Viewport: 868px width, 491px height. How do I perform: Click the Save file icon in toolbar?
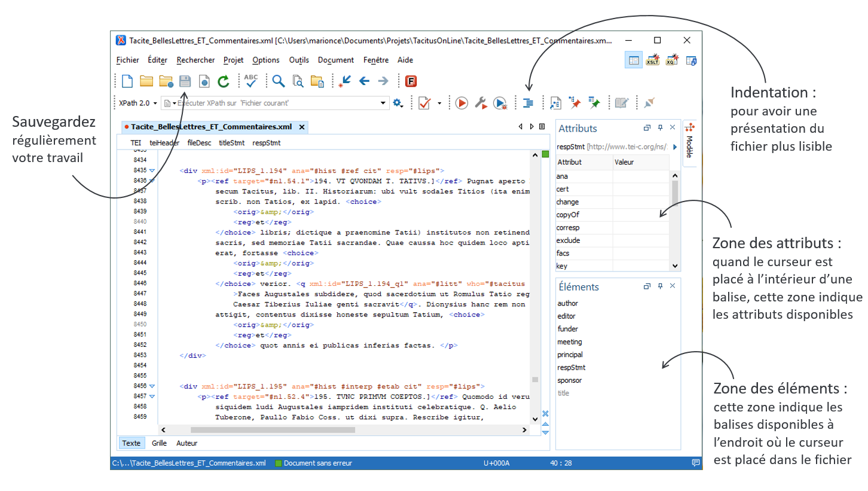(185, 81)
